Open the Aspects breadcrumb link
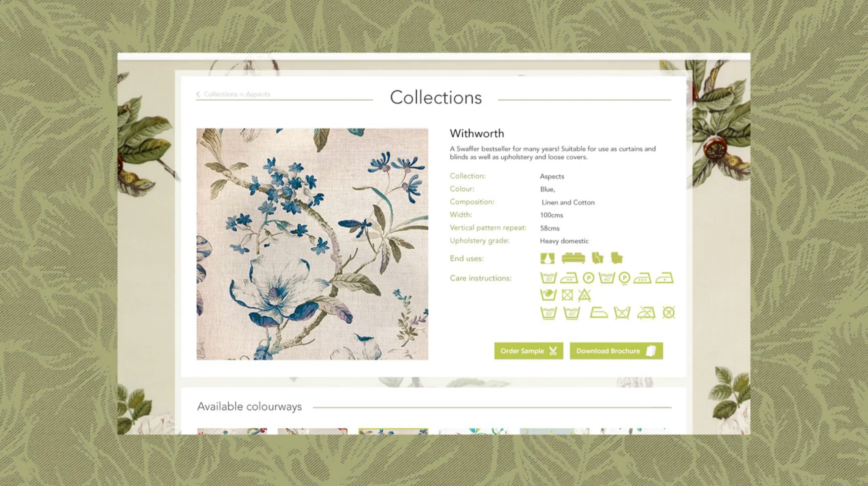 pos(258,94)
